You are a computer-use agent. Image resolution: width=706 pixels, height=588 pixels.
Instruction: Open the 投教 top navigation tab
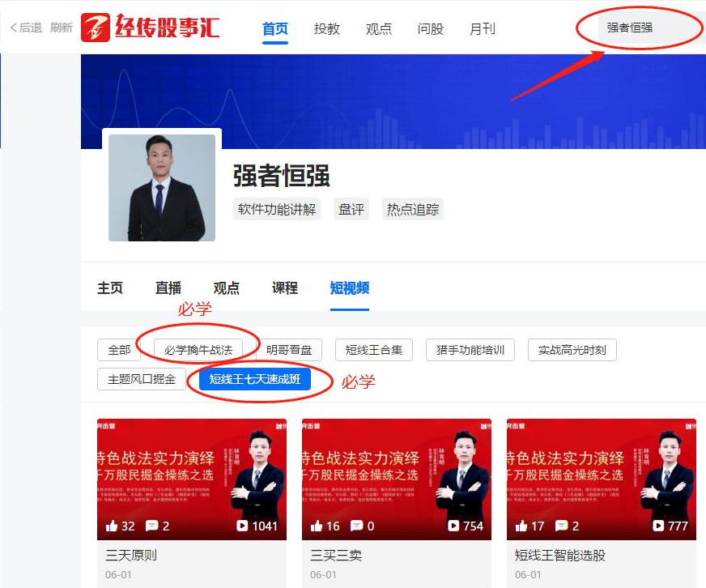tap(327, 29)
